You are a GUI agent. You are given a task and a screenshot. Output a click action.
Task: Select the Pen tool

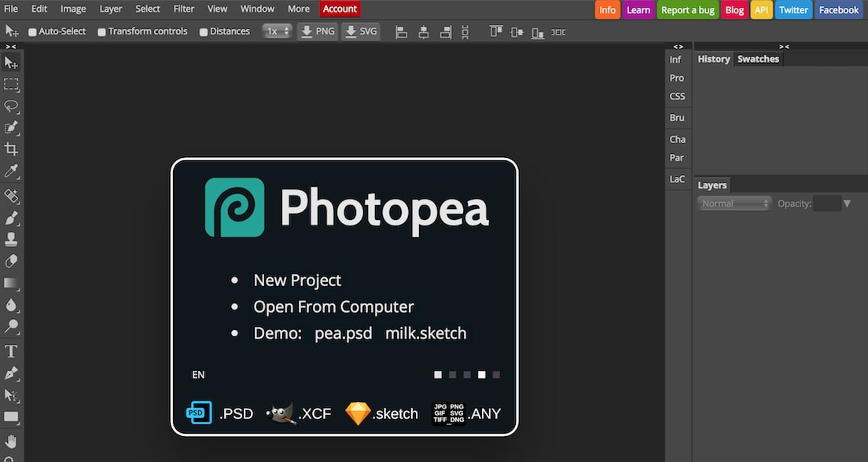coord(11,373)
